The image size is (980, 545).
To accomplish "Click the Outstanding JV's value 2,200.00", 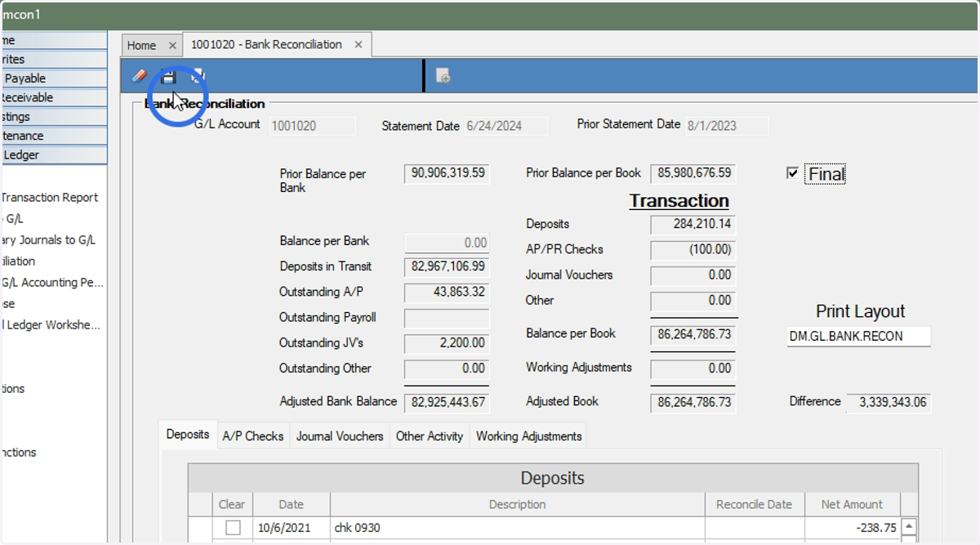I will 447,343.
